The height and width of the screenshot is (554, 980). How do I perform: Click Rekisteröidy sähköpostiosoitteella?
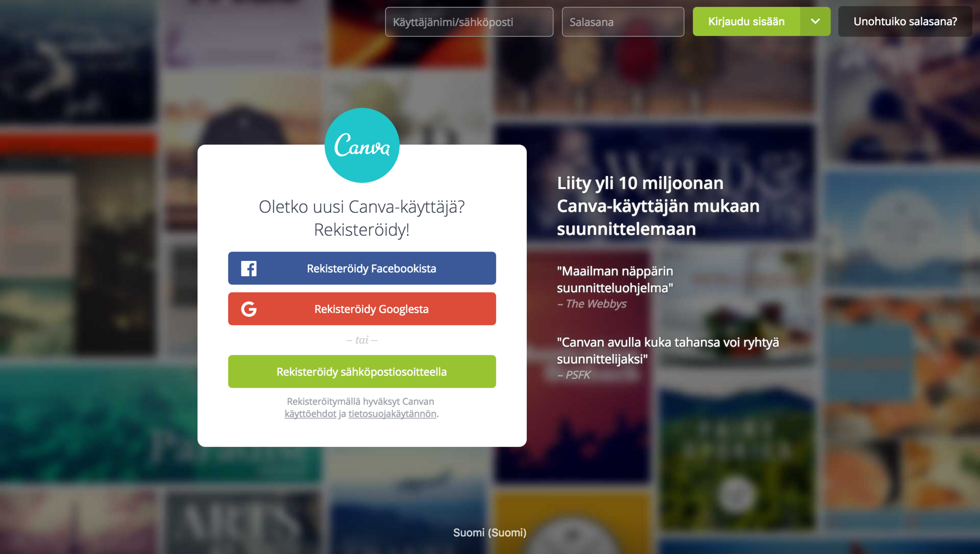point(362,371)
